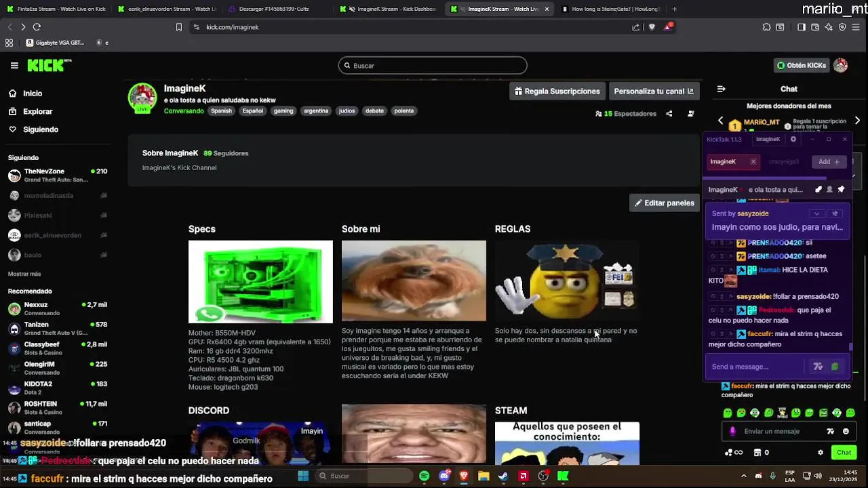This screenshot has width=868, height=488.
Task: Reload the browser page
Action: coord(37,27)
